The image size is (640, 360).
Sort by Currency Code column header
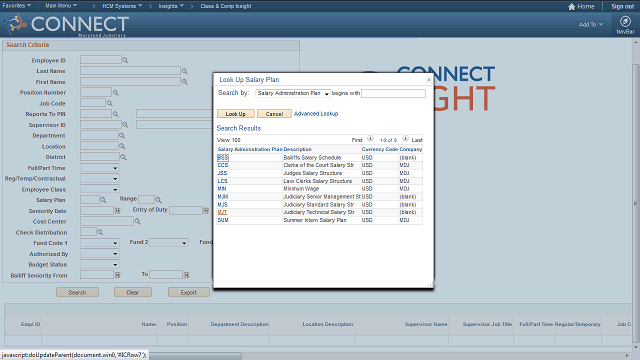coord(380,149)
